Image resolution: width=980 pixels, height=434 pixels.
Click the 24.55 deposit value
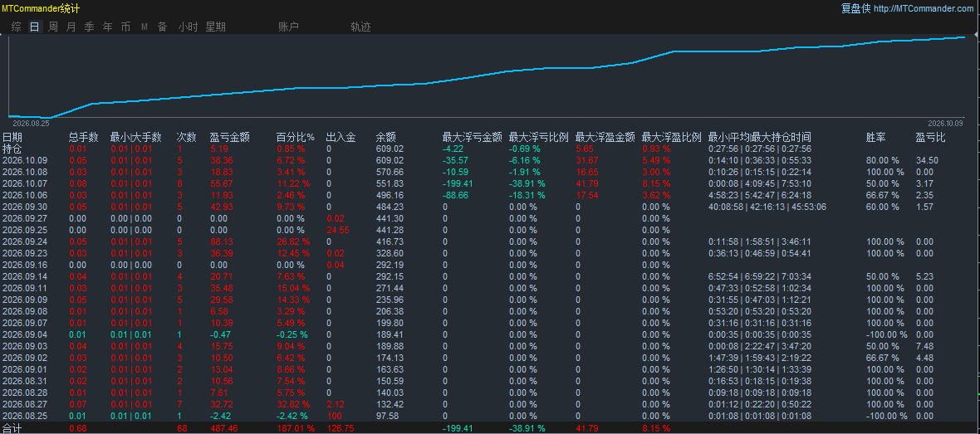point(337,230)
